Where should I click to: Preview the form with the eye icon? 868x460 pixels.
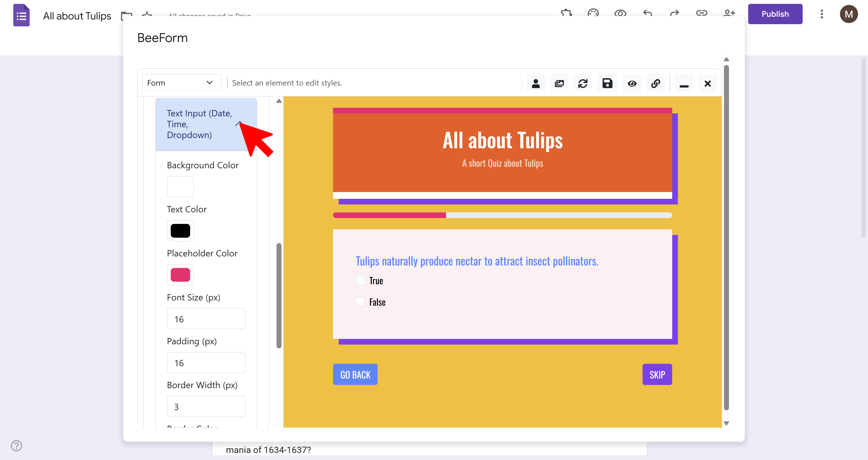point(632,83)
